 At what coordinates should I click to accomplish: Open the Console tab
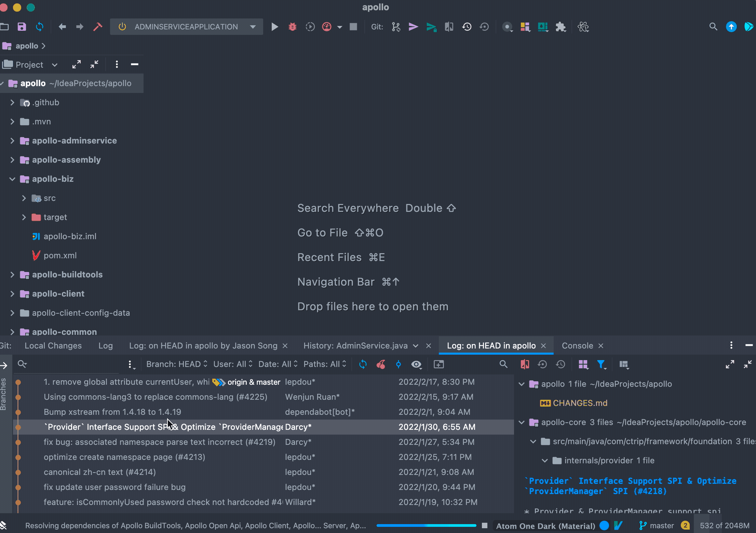[577, 346]
